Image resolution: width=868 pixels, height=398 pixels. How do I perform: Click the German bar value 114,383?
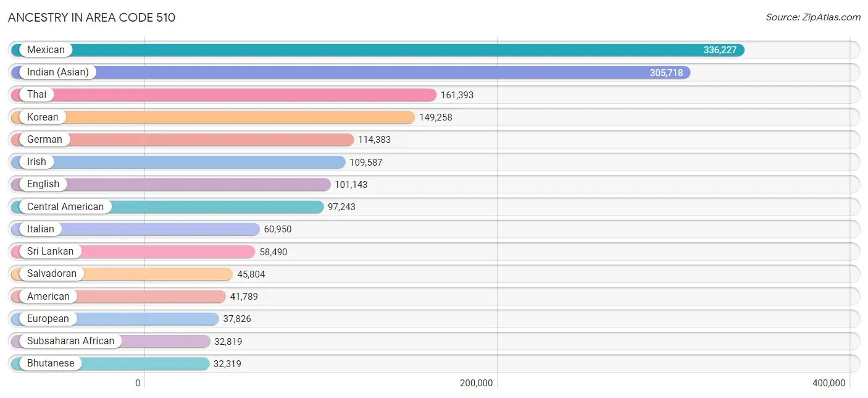point(374,140)
